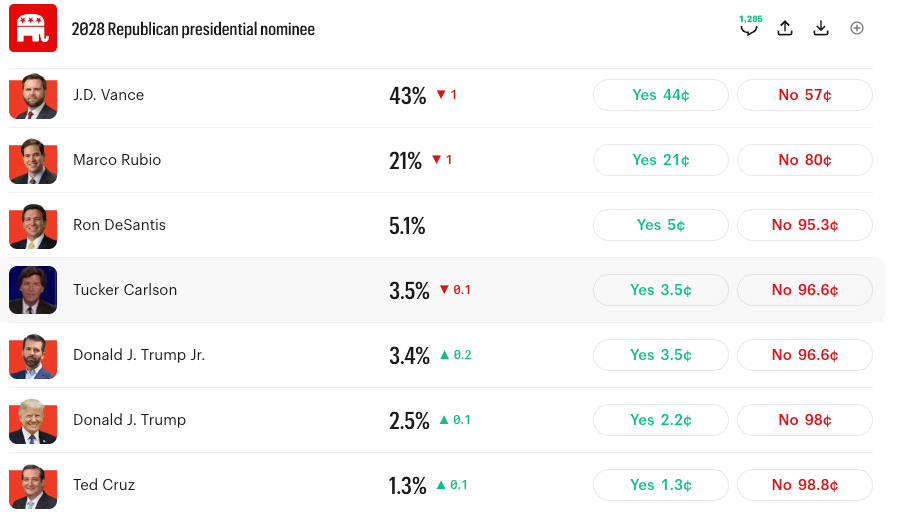Choose Yes 5¢ for Ron DeSantis
This screenshot has width=900, height=516.
[661, 225]
